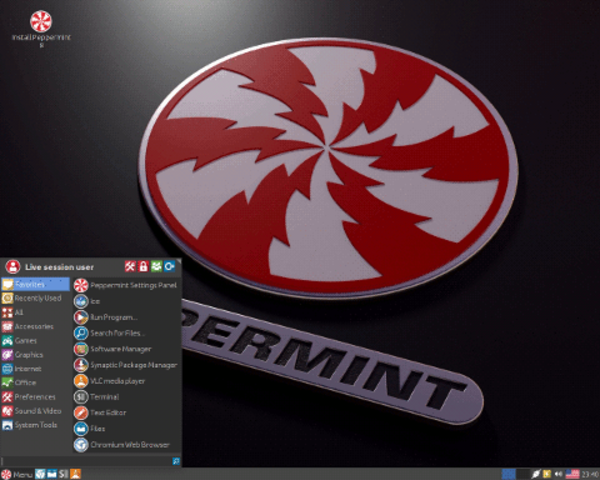Viewport: 600px width, 480px height.
Task: Open the Accessories category
Action: coord(36,327)
